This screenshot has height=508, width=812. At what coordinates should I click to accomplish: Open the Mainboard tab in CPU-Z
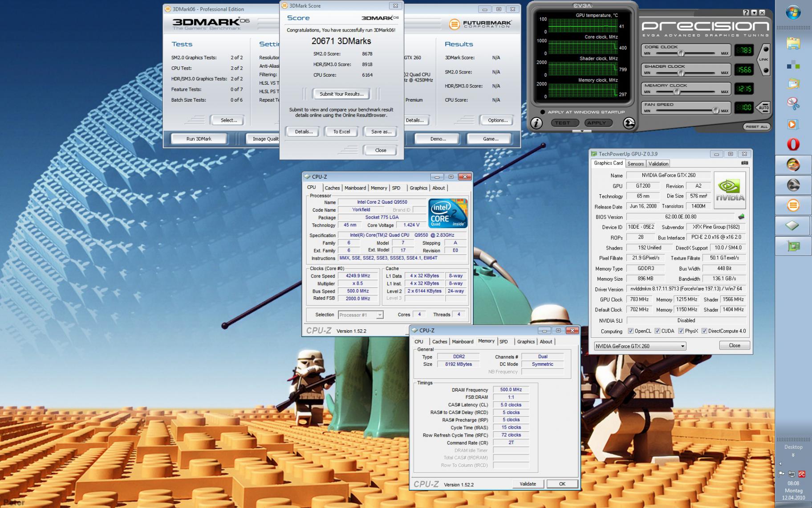tap(355, 188)
